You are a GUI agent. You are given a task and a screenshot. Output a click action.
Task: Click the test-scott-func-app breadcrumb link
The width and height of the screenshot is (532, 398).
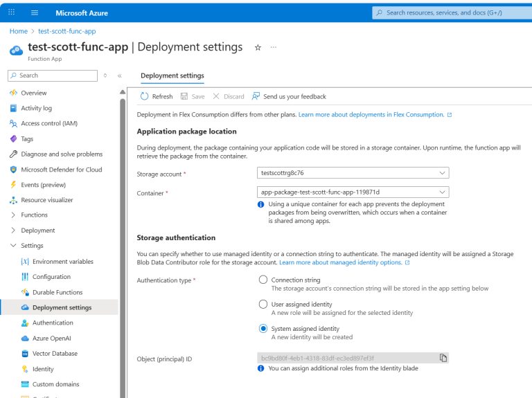pyautogui.click(x=66, y=31)
